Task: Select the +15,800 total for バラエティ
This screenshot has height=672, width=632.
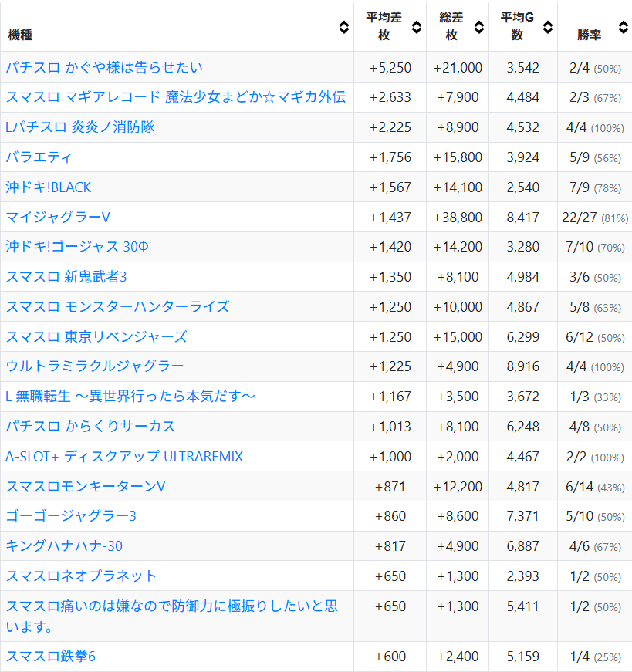Action: (x=458, y=157)
